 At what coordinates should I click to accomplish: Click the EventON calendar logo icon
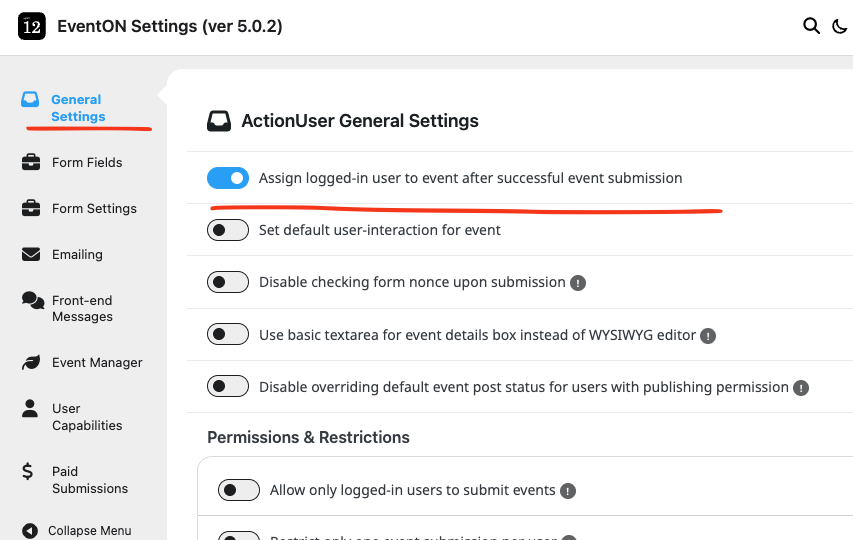(x=32, y=27)
